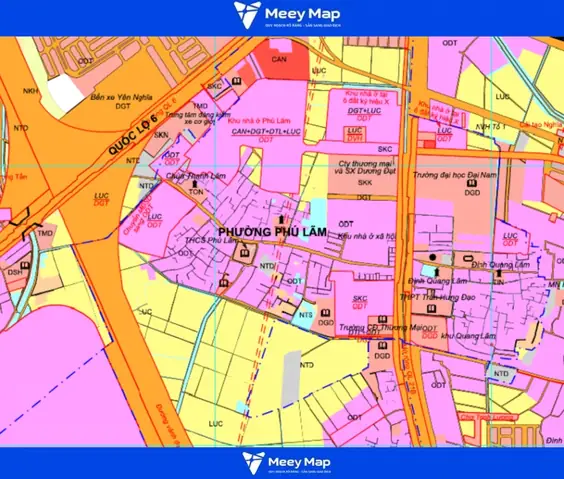This screenshot has width=564, height=479.
Task: Click the NKH label near the left edge
Action: [x=31, y=91]
